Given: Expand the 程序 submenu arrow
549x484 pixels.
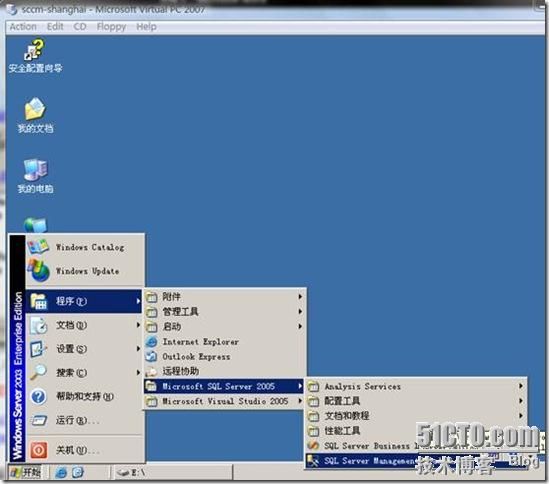Looking at the screenshot, I should tap(138, 301).
